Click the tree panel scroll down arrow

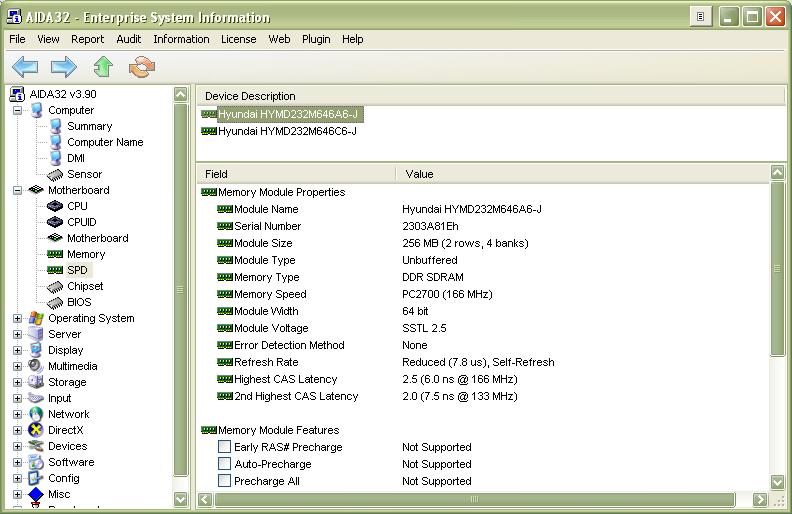(180, 499)
